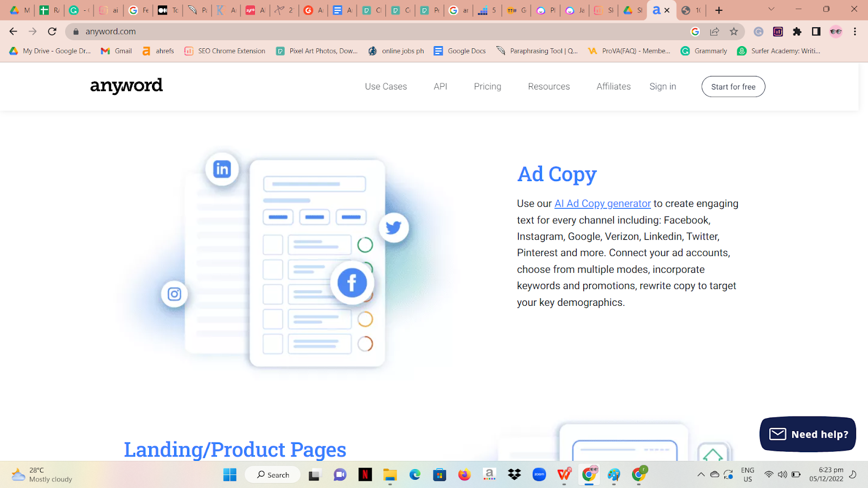Click the taskbar Search box
Screen dimensions: 868x488
pyautogui.click(x=273, y=475)
